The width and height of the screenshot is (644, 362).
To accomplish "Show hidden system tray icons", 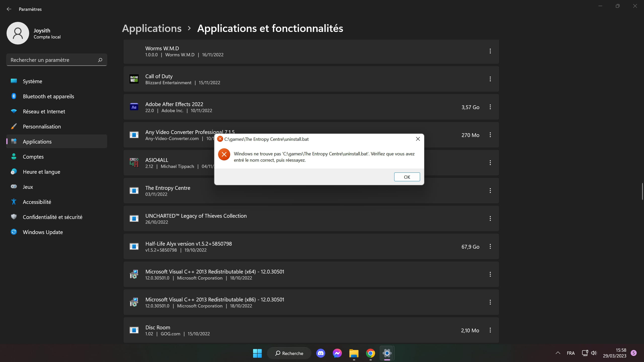I will [558, 353].
